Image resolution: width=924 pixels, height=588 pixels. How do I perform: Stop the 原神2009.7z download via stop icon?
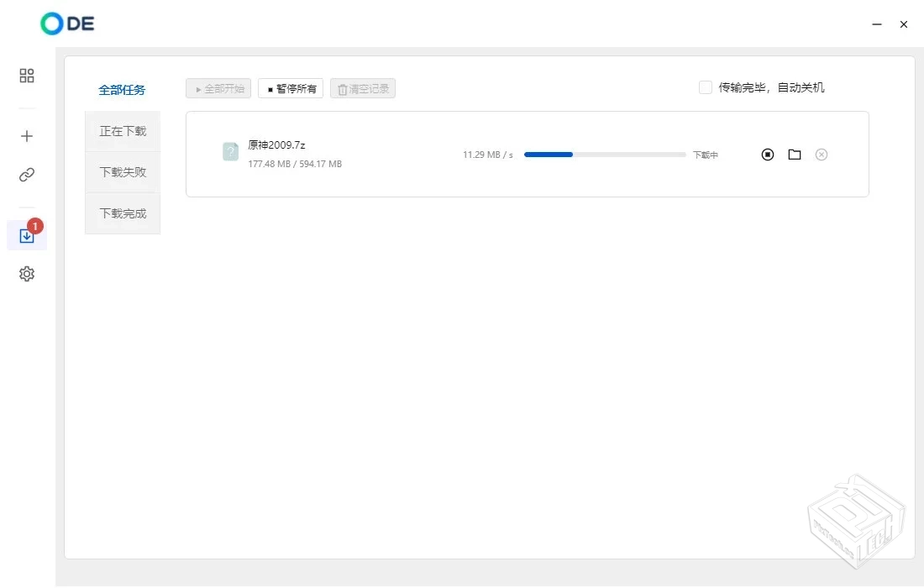point(767,155)
